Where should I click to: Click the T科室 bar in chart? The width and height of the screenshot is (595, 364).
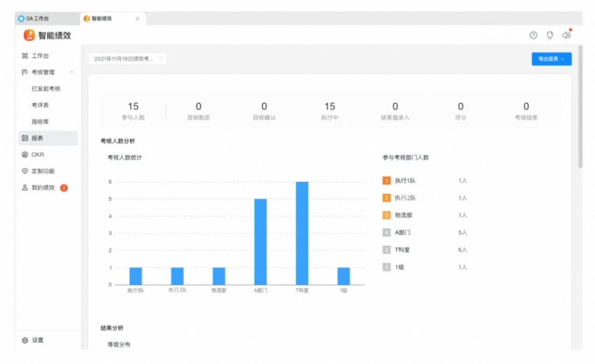coord(302,233)
